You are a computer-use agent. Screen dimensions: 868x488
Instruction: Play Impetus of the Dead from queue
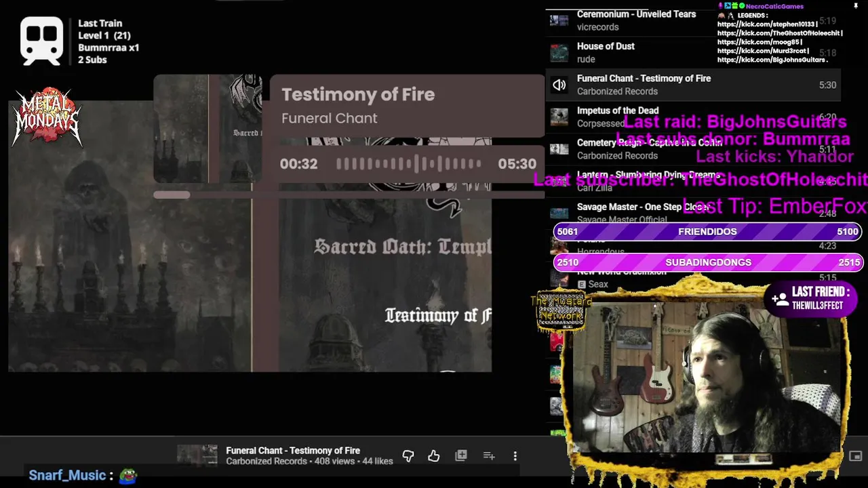[618, 110]
